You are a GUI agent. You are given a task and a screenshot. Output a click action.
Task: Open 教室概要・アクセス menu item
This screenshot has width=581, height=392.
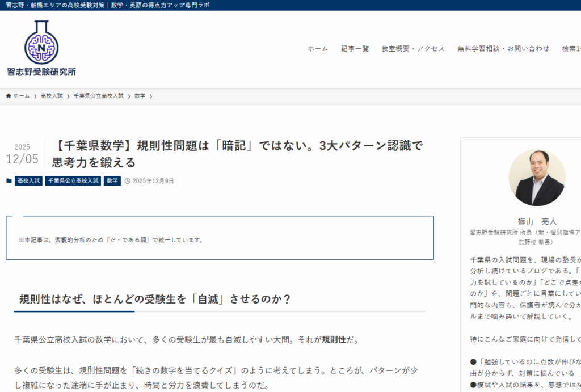[413, 49]
